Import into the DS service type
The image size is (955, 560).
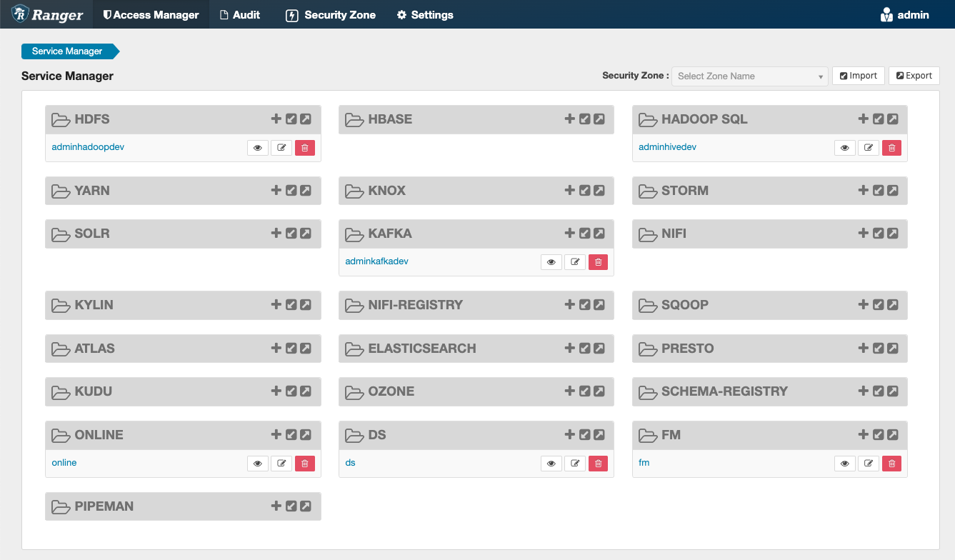[x=584, y=435]
